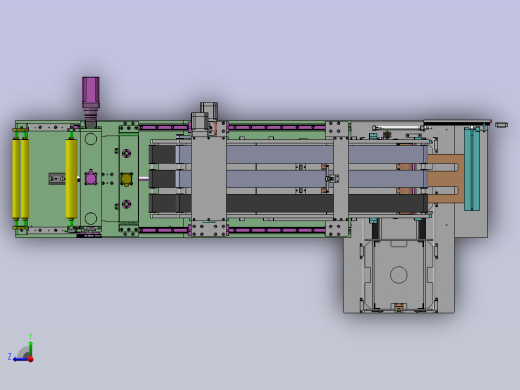Click the green Y axis of the triad
Viewport: 520px width, 390px height.
[x=31, y=348]
